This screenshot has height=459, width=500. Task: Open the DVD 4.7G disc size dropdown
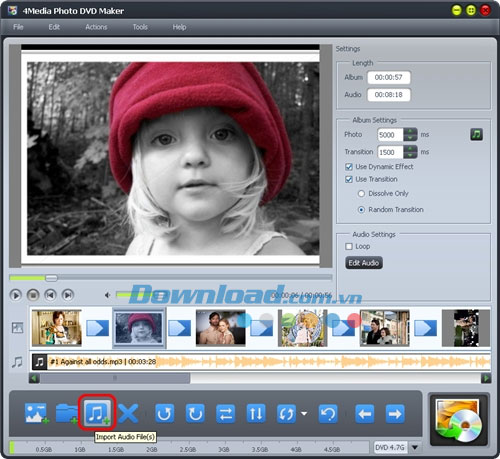[415, 447]
